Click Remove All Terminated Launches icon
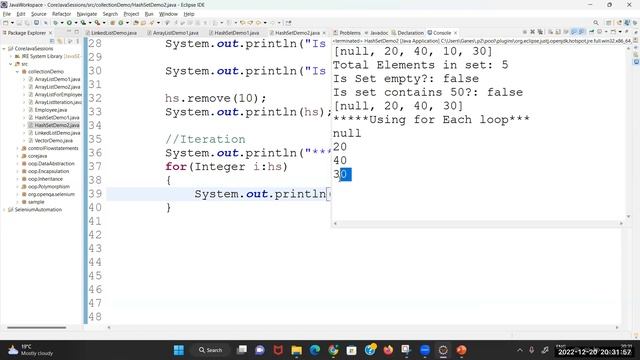 coord(540,32)
